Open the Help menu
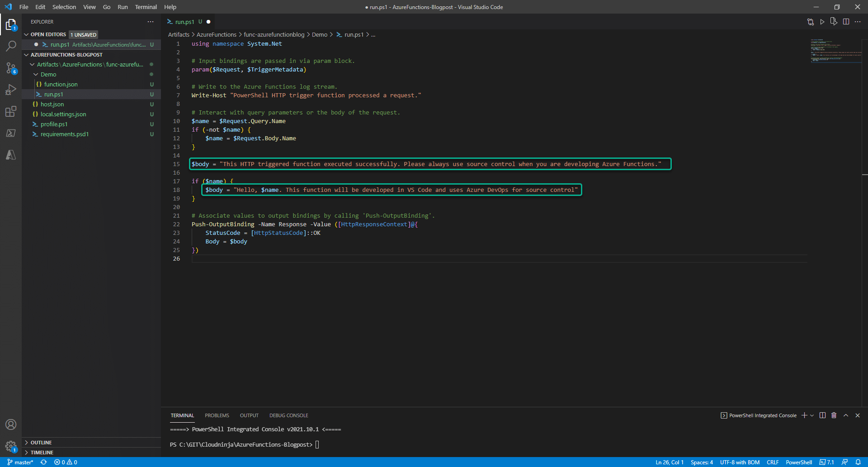 (x=170, y=7)
